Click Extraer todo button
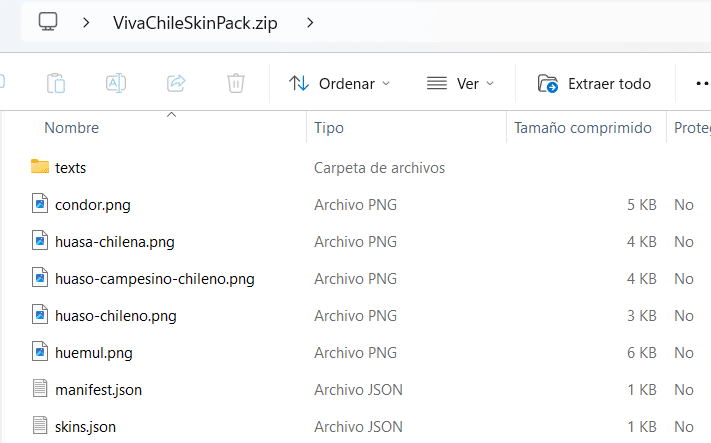The image size is (711, 443). pyautogui.click(x=594, y=84)
